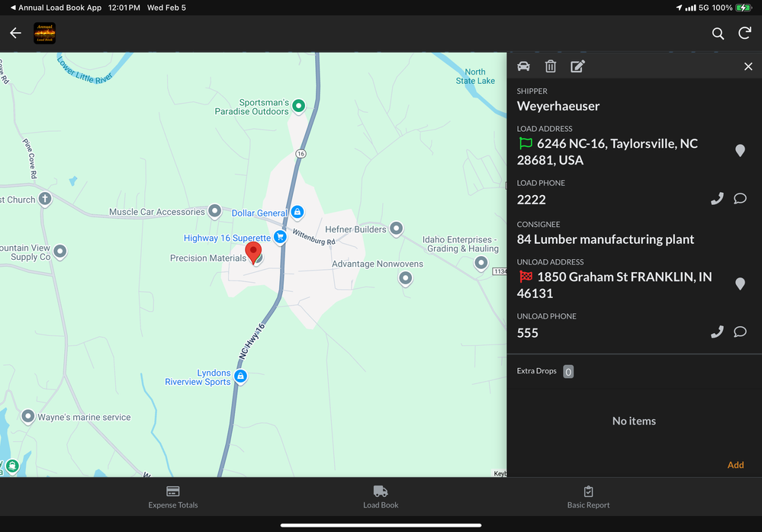Open the Basic Report tab

click(x=588, y=497)
